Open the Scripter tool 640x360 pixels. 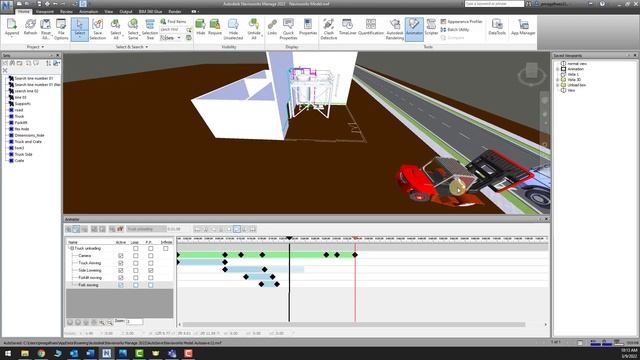431,27
